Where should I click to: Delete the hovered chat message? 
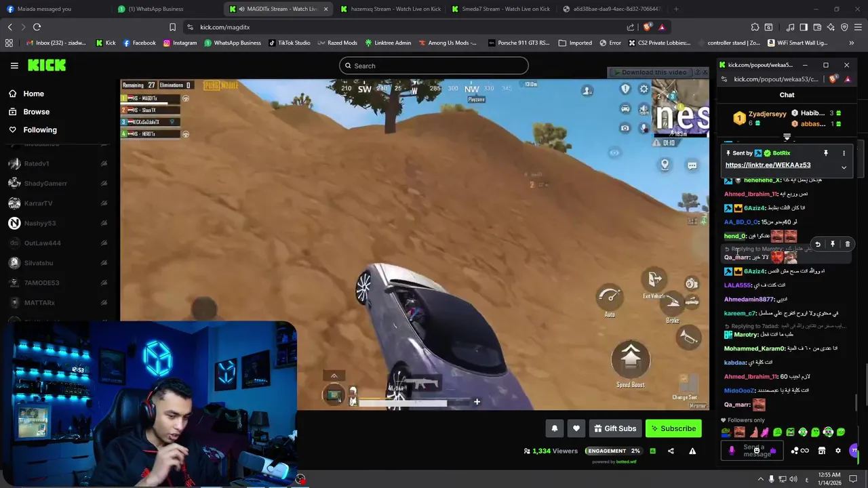(848, 244)
